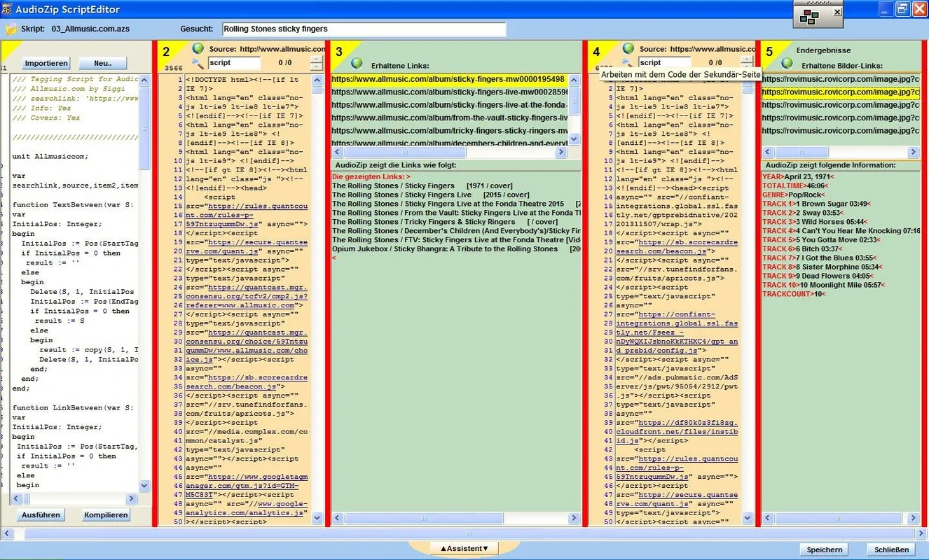Click right arrow of panel 3 bottom scrollbar
929x560 pixels.
click(x=574, y=518)
